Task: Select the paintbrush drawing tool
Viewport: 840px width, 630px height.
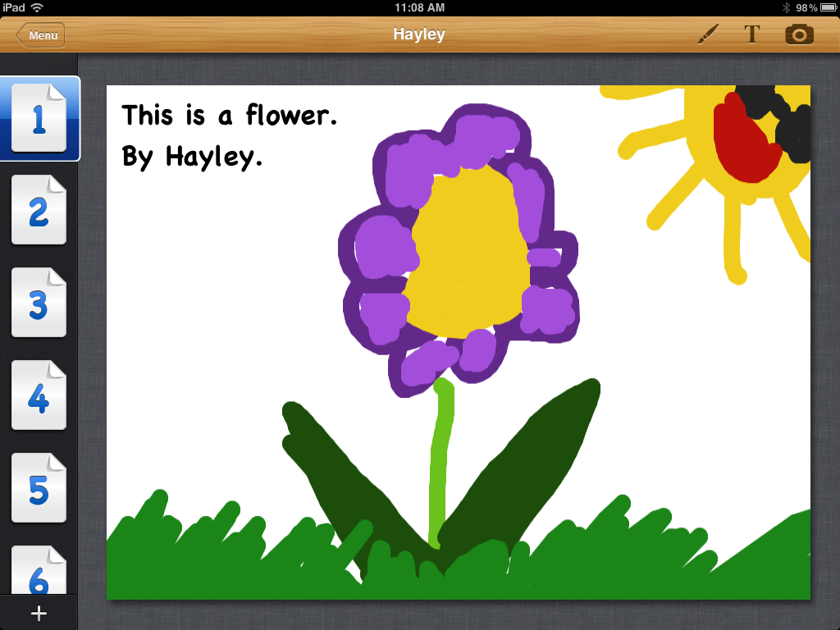Action: pos(708,34)
